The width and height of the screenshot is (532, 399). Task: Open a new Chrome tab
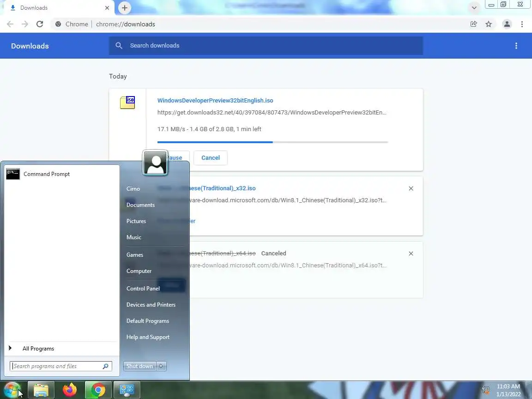click(125, 8)
